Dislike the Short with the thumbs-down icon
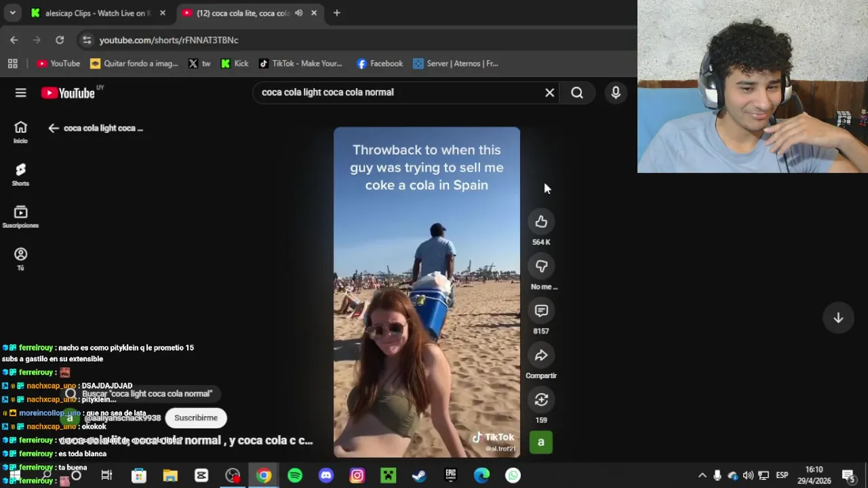Screen dimensions: 868x488 tap(541, 266)
